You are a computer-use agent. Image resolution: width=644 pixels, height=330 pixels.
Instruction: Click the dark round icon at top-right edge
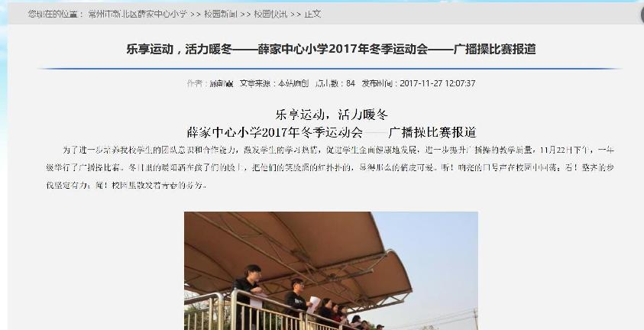[641, 15]
